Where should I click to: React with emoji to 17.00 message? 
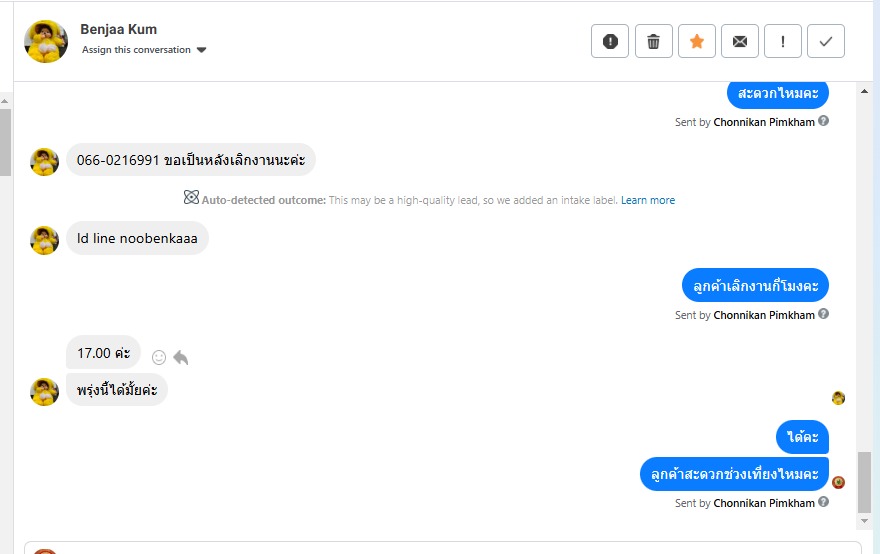(x=159, y=357)
